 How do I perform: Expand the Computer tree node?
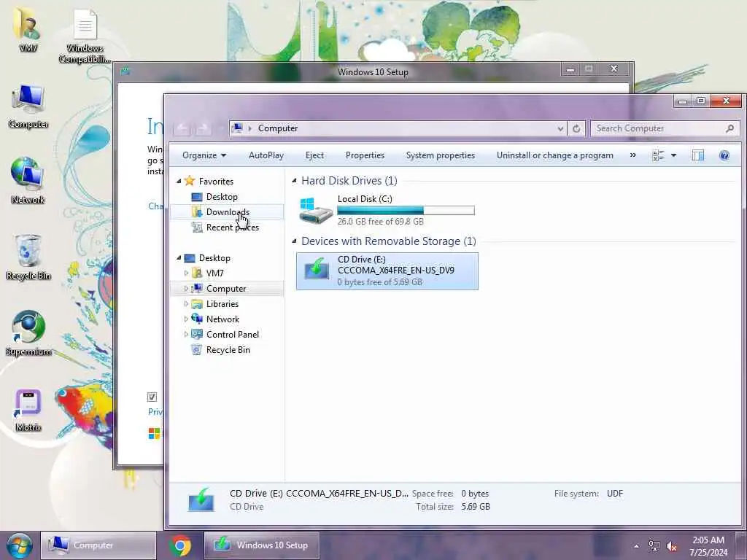tap(186, 289)
